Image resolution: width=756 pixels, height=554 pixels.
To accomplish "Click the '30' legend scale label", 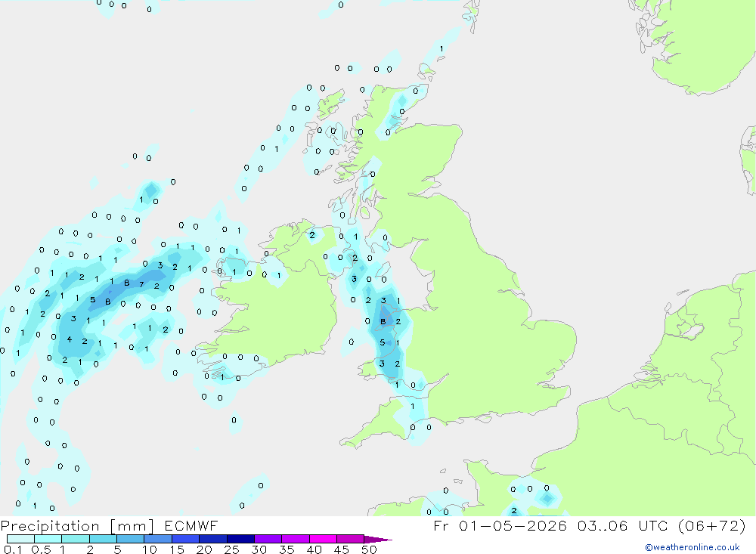I will coord(259,549).
